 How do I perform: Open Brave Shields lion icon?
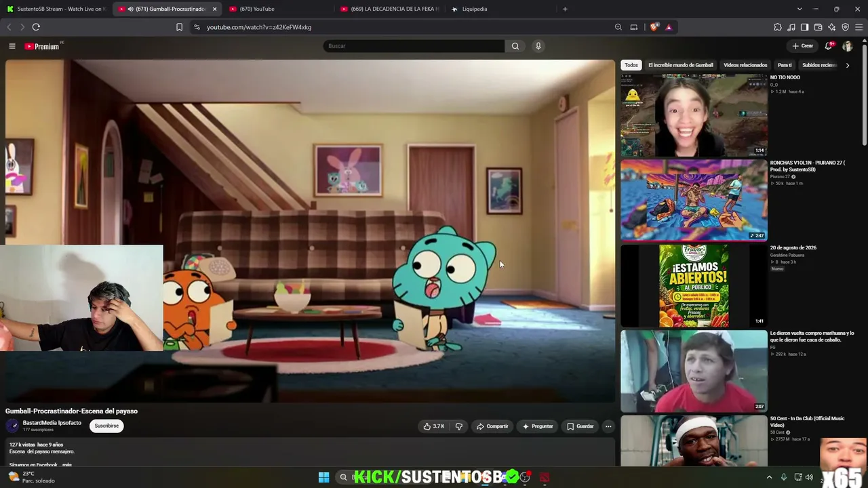pyautogui.click(x=654, y=27)
